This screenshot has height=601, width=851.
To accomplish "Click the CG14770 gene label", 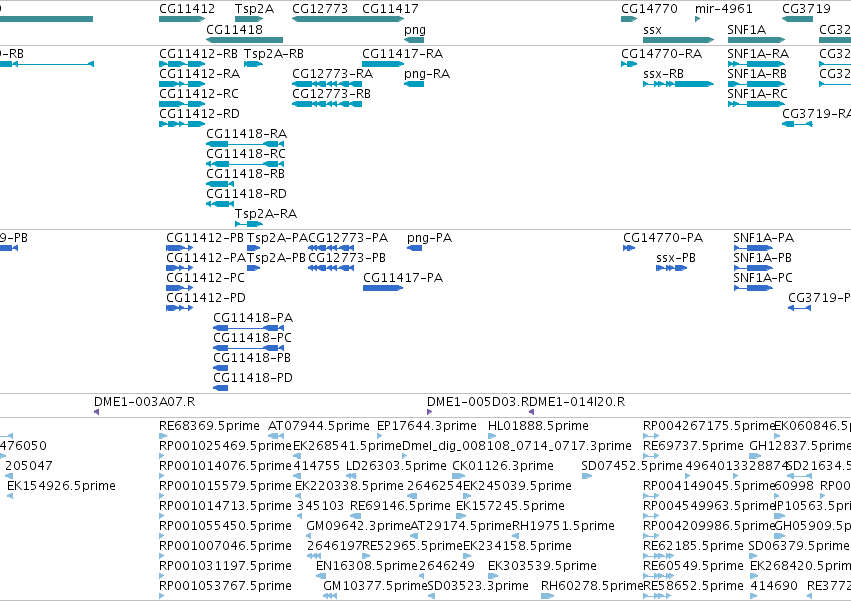I will 649,9.
